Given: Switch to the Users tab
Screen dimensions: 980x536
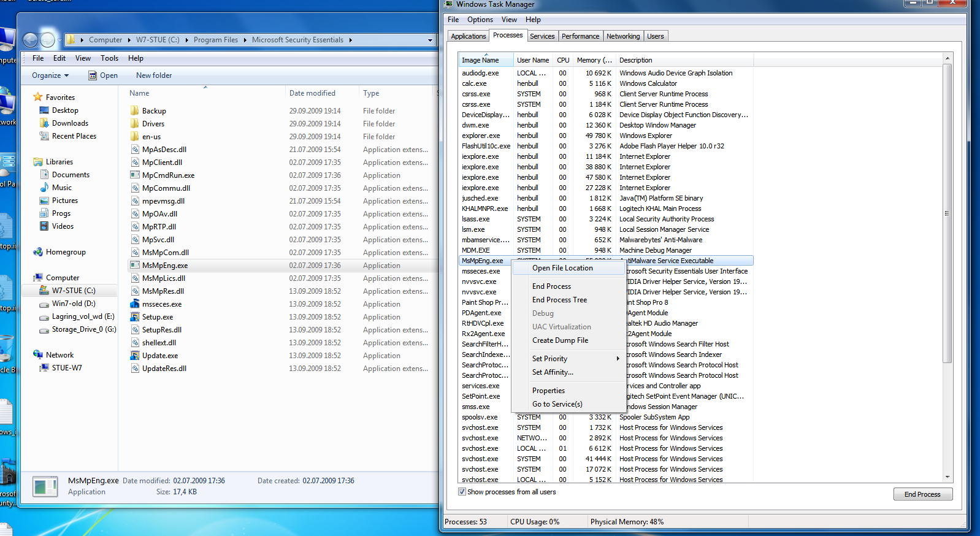Looking at the screenshot, I should [656, 36].
